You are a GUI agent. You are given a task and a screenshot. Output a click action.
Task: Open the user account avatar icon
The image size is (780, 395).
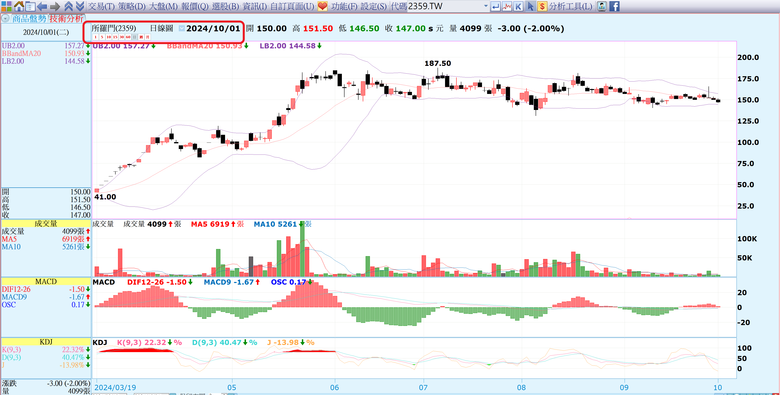point(602,6)
